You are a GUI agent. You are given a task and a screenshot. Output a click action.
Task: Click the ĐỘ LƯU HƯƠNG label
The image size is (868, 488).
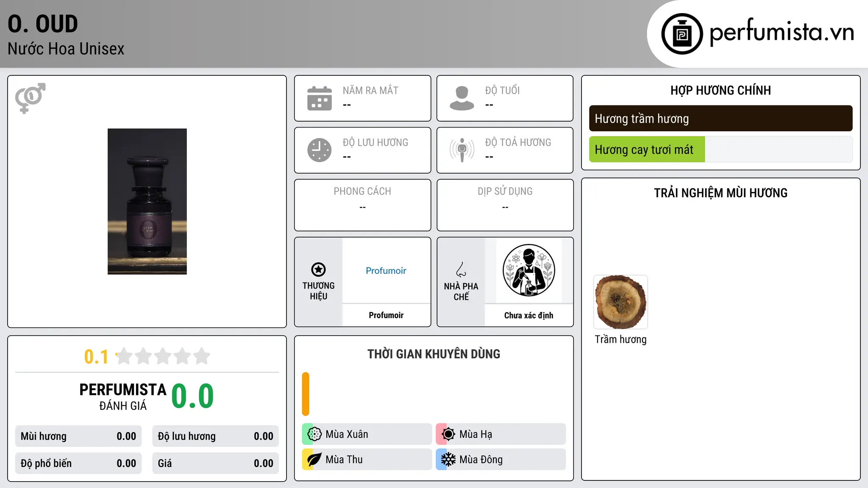[x=376, y=143]
